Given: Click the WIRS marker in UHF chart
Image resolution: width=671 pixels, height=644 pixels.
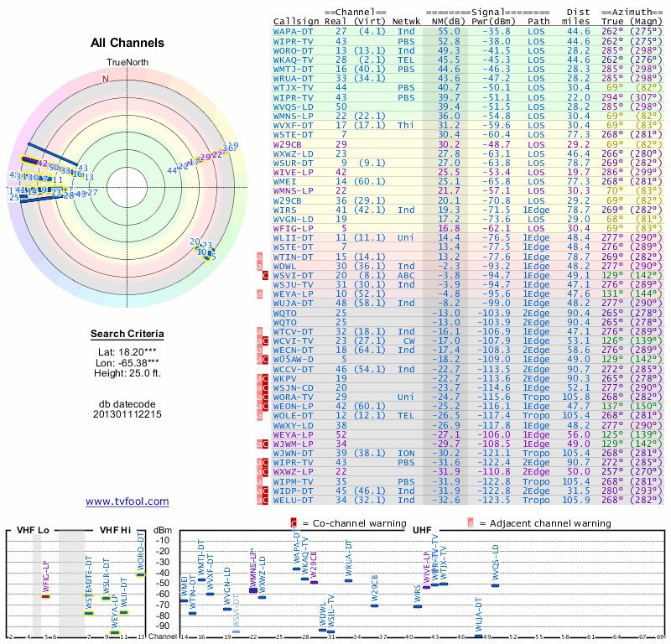Looking at the screenshot, I should point(418,606).
